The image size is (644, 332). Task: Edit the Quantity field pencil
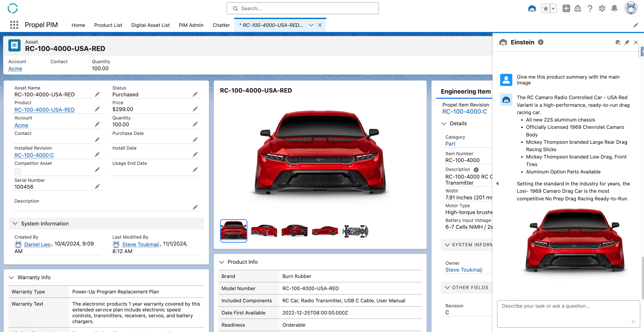[195, 124]
